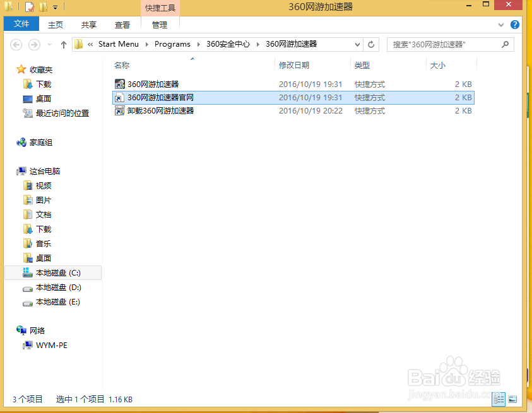Open Properties icon on quick access toolbar

pyautogui.click(x=29, y=7)
